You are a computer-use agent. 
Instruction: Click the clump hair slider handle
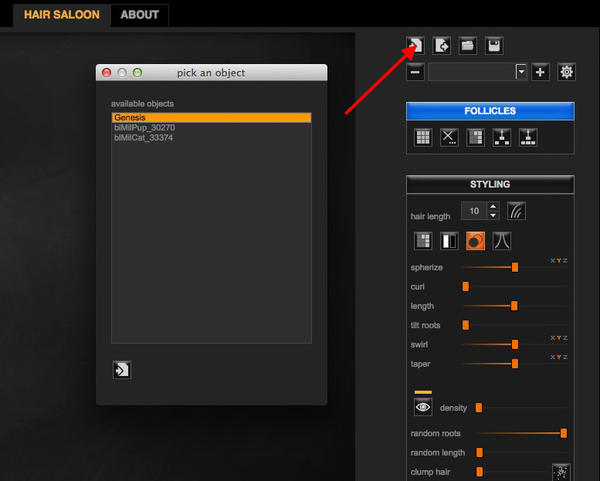pyautogui.click(x=479, y=472)
